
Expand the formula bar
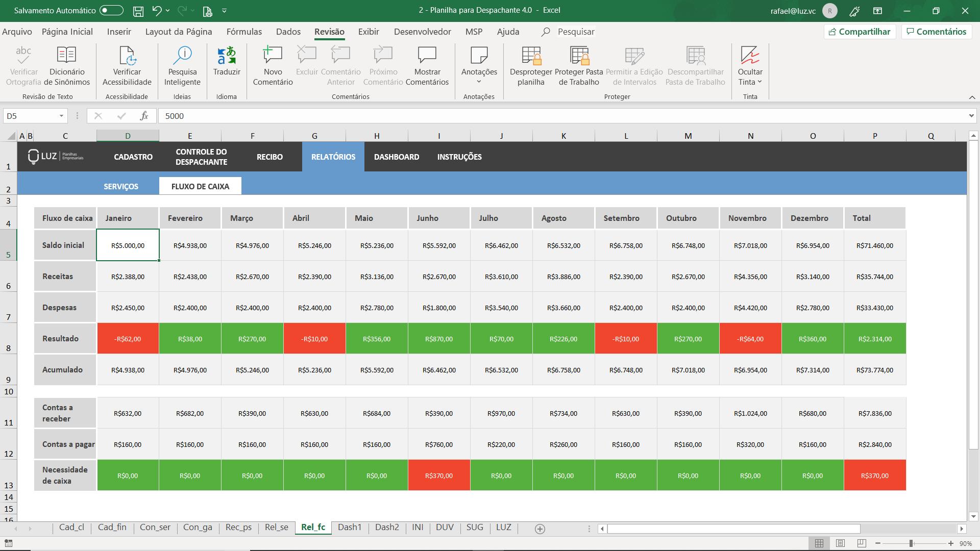(x=971, y=116)
